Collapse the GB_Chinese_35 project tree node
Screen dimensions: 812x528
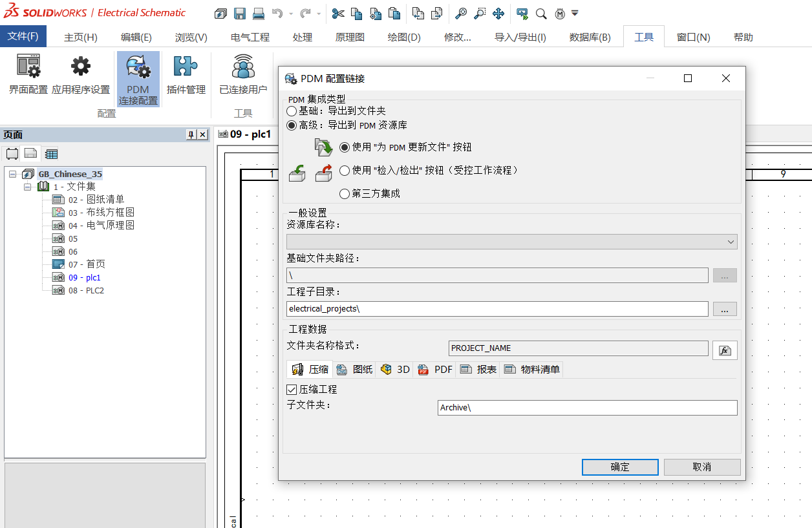pyautogui.click(x=13, y=174)
